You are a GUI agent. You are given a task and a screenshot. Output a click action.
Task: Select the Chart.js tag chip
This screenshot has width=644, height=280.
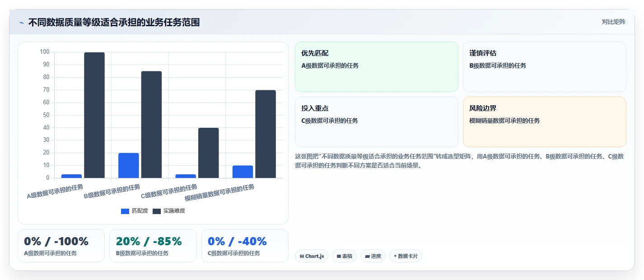(312, 256)
